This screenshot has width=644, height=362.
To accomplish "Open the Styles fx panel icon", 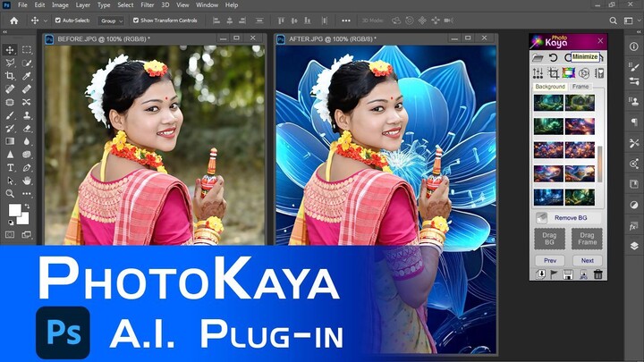I will [634, 226].
